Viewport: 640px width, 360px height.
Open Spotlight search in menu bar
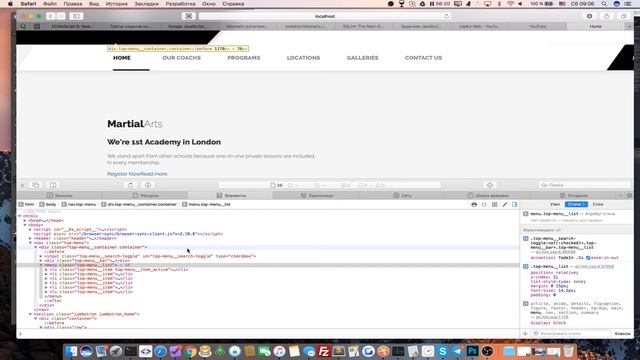604,4
